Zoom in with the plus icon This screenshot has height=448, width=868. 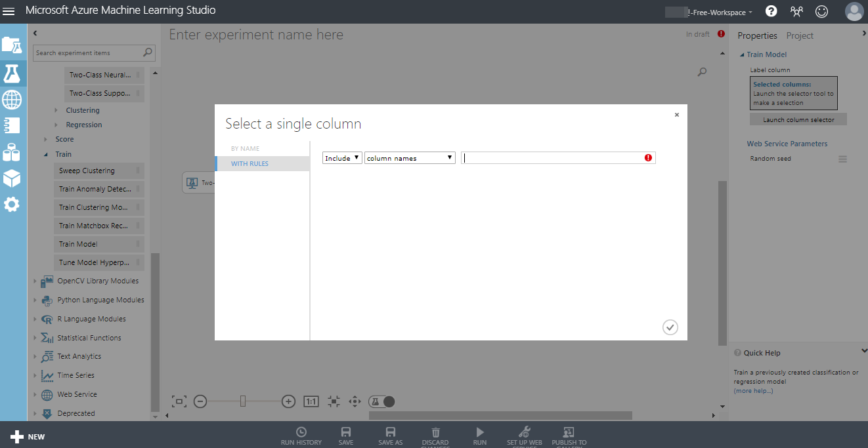288,401
